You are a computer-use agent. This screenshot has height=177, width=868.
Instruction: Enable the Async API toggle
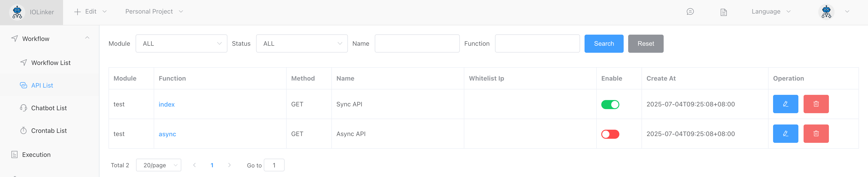[610, 134]
